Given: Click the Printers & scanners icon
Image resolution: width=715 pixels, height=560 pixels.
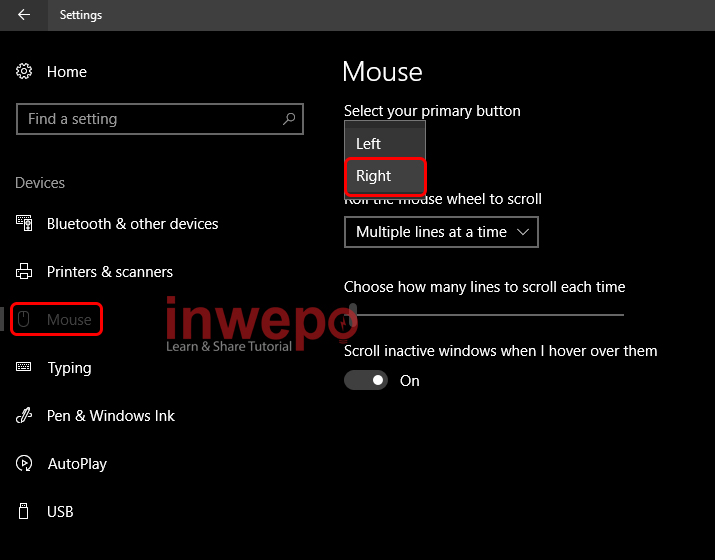Looking at the screenshot, I should coord(24,272).
